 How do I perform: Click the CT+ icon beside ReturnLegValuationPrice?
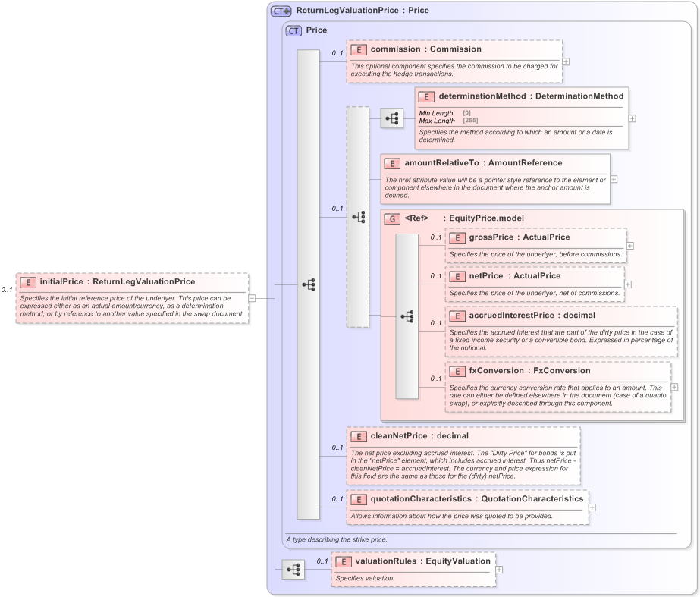(281, 11)
